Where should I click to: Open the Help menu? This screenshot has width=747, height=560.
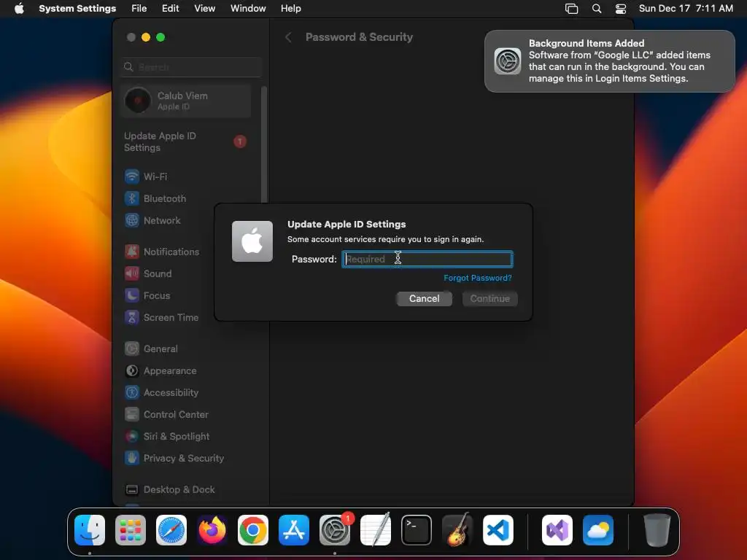point(290,9)
